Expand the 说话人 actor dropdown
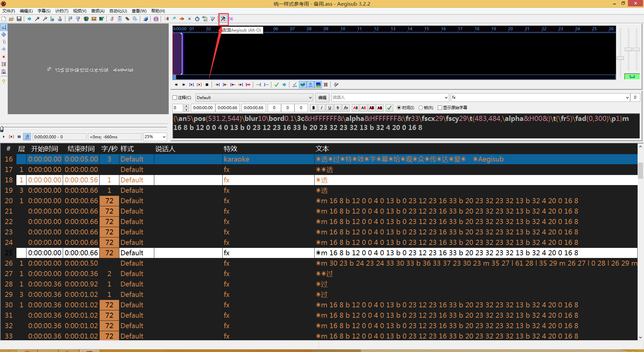Image resolution: width=644 pixels, height=352 pixels. [x=446, y=97]
